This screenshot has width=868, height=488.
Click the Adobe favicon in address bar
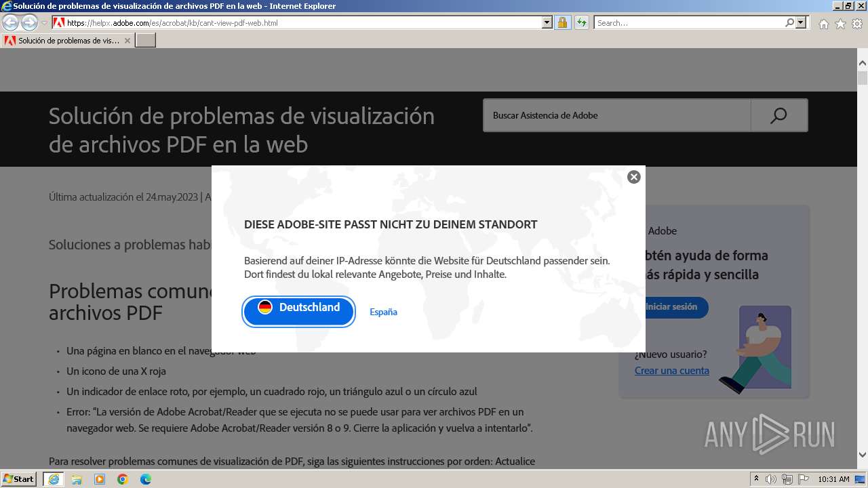[59, 22]
